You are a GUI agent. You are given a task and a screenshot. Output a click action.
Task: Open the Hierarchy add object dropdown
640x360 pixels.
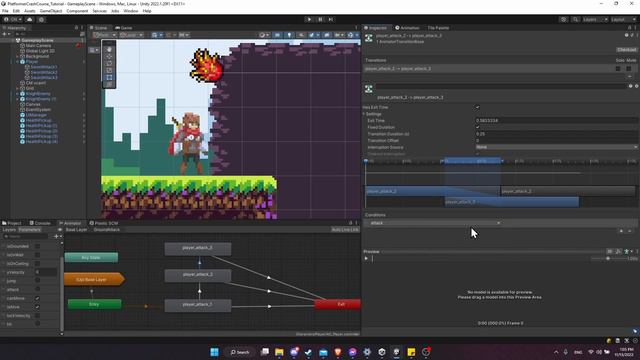(x=6, y=34)
